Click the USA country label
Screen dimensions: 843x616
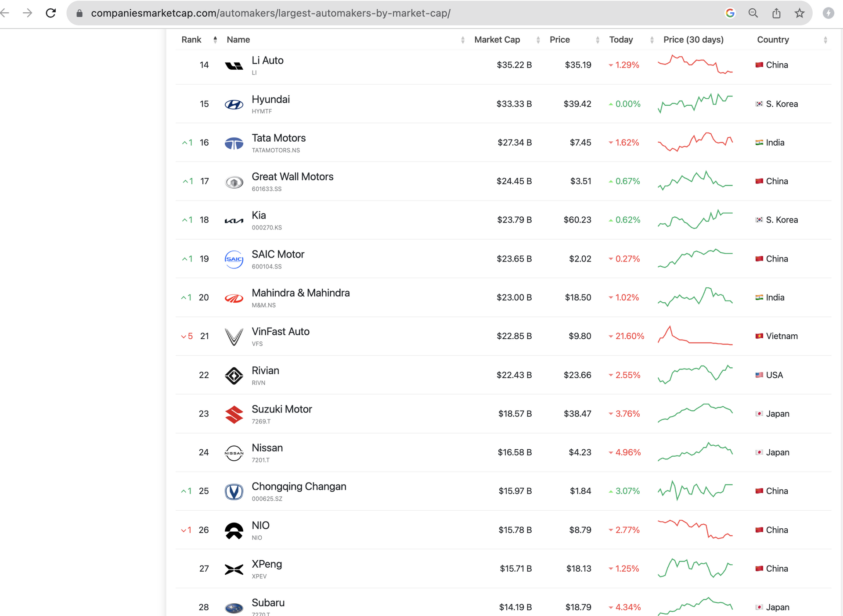coord(775,375)
